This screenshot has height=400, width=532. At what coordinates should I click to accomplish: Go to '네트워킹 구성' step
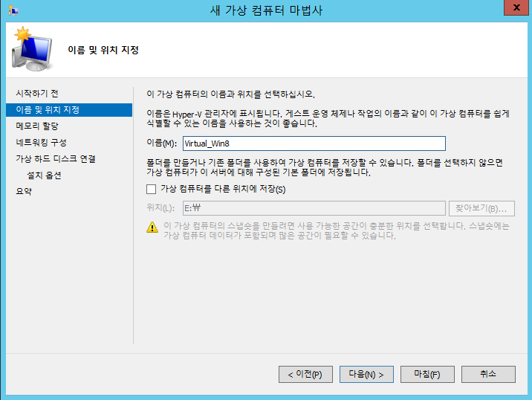click(41, 142)
